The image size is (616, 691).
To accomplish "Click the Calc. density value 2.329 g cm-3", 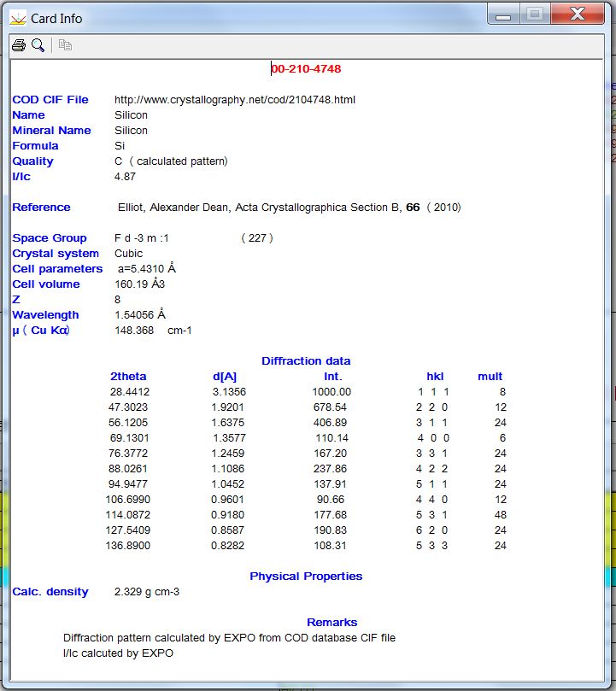I will point(147,592).
